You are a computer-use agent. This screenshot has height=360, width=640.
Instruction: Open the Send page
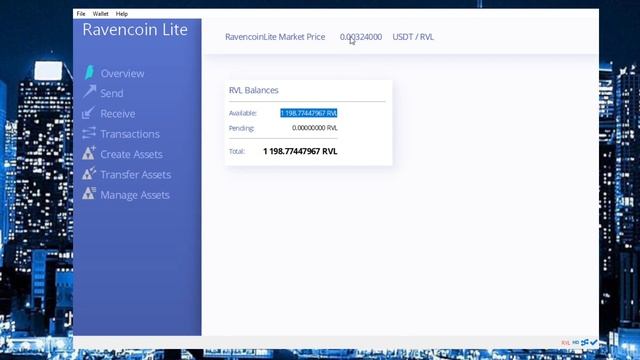pyautogui.click(x=112, y=93)
